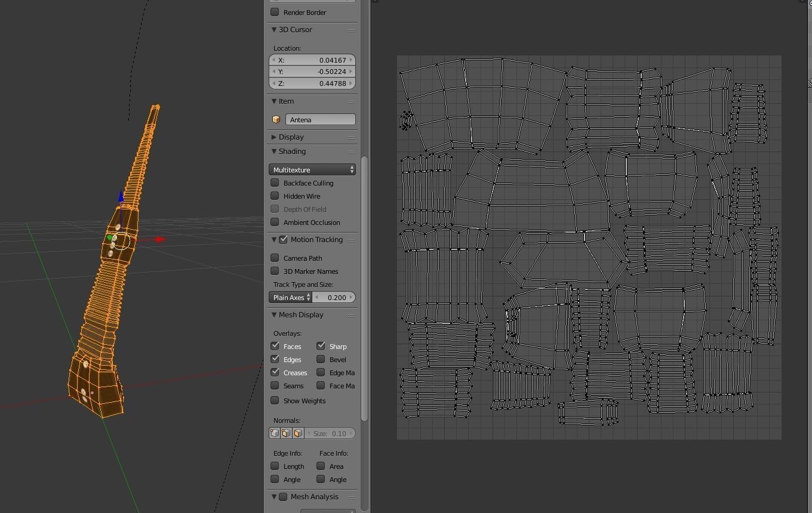This screenshot has width=812, height=513.
Task: Open the Multitexture shading dropdown
Action: click(312, 170)
